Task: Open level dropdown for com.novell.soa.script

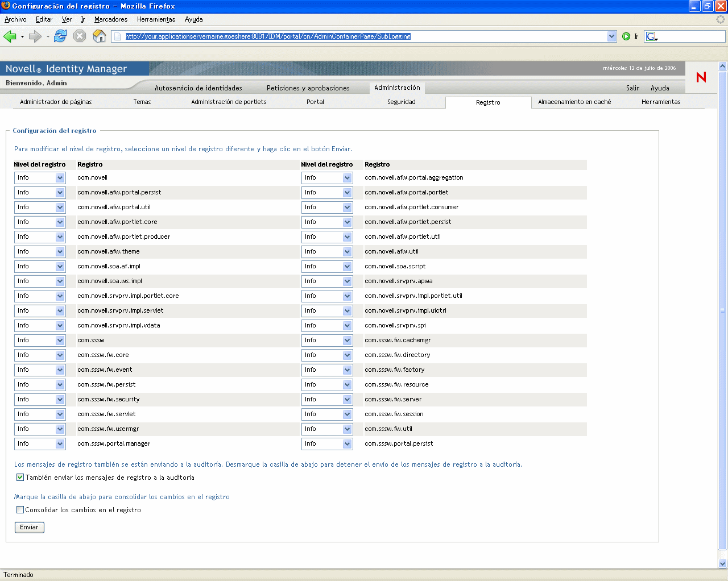Action: click(327, 267)
